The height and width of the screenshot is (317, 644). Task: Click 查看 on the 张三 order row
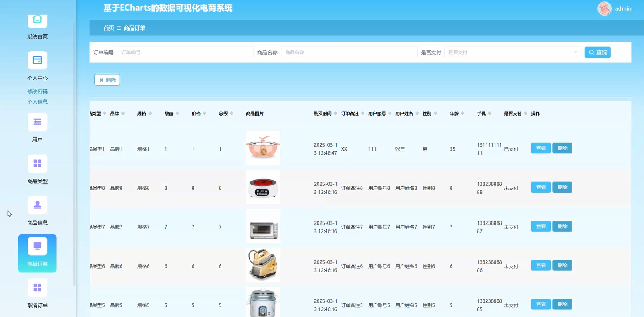[540, 148]
